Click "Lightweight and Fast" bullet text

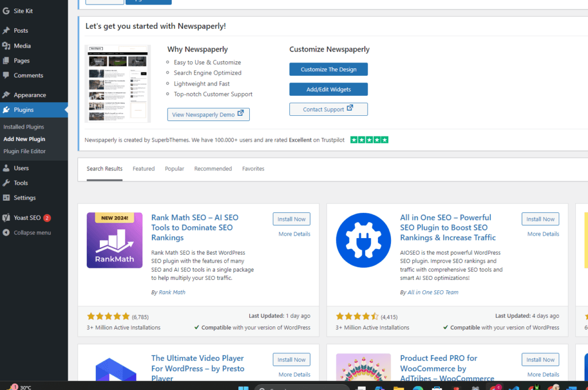tap(202, 84)
